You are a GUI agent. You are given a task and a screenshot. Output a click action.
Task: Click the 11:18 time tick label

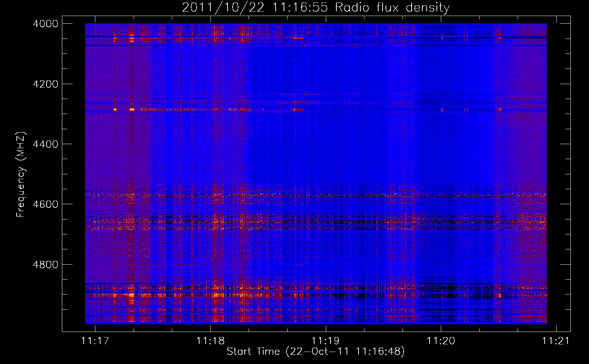(210, 341)
